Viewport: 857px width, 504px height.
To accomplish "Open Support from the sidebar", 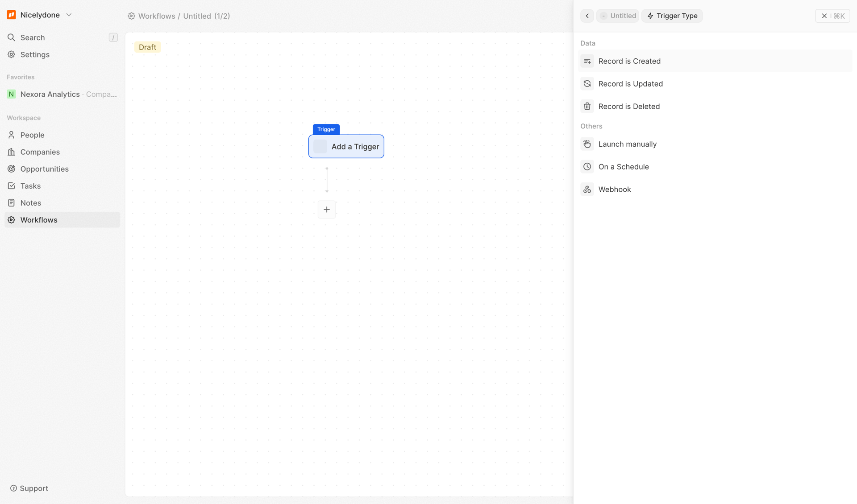I will (x=29, y=488).
